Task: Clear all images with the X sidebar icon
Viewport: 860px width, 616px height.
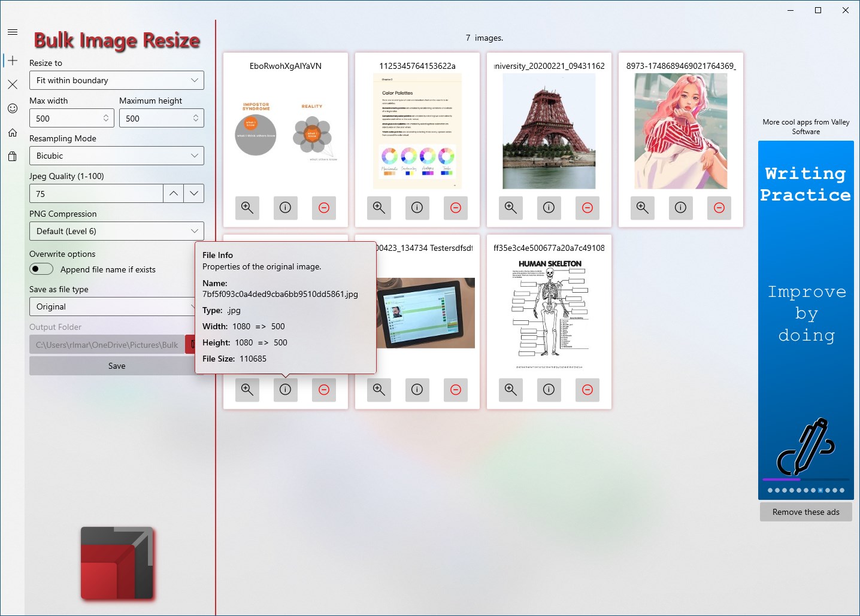Action: [x=13, y=84]
